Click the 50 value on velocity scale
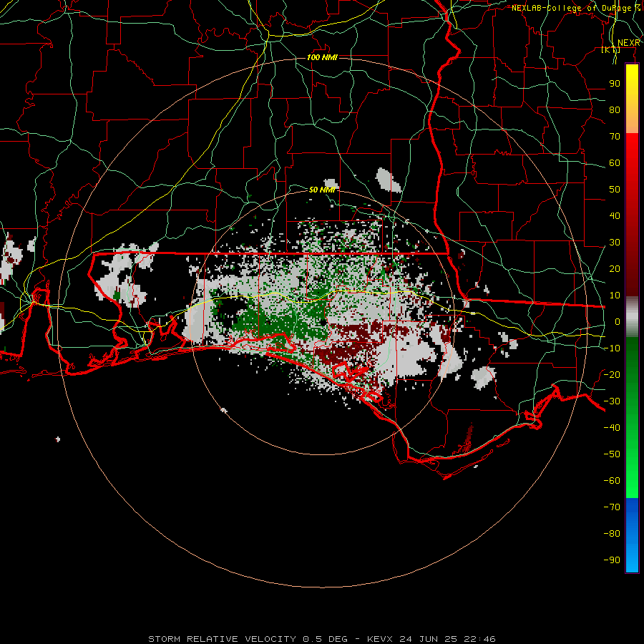 coord(615,190)
